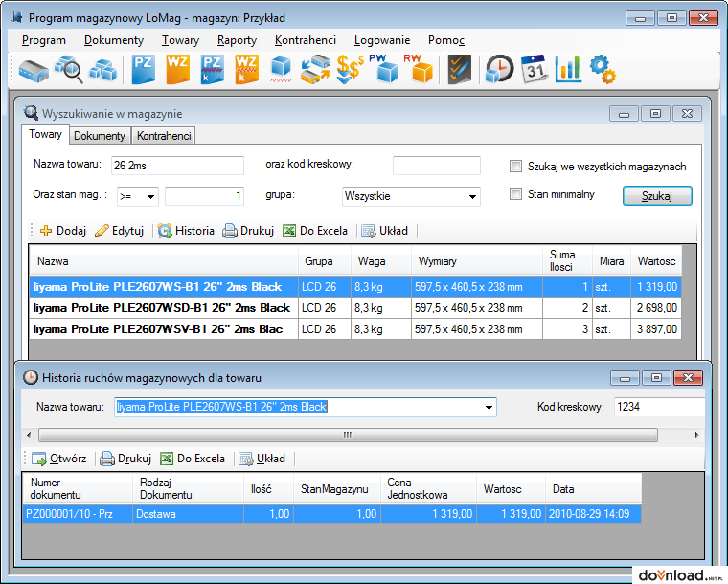Create a PZ receipt document
Image resolution: width=728 pixels, height=584 pixels.
[143, 70]
